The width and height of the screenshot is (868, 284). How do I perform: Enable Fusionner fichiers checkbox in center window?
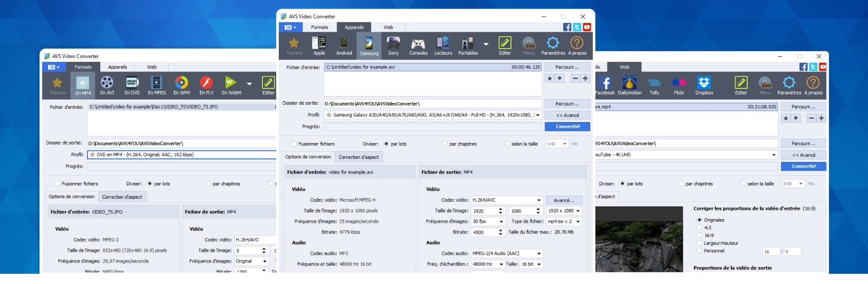point(294,144)
